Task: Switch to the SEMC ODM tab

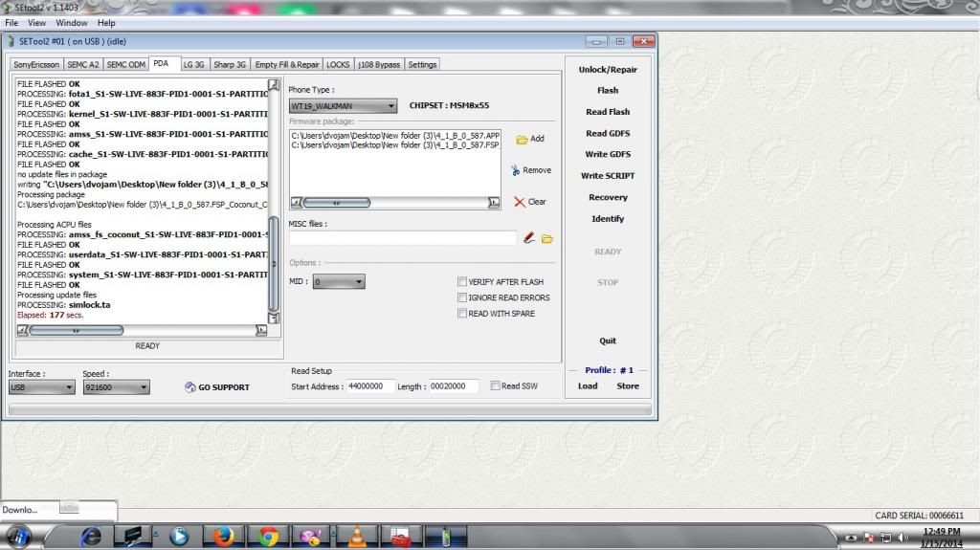Action: coord(125,64)
